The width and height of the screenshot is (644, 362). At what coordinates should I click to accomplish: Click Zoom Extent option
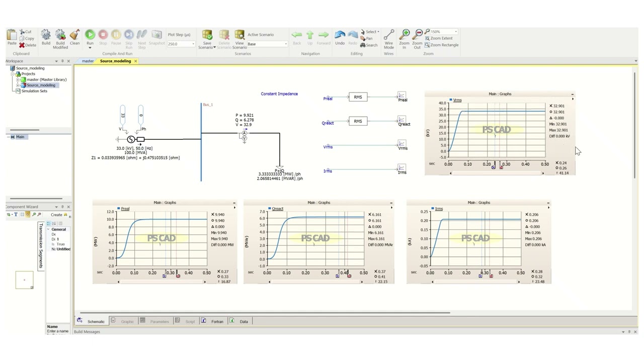[x=438, y=38]
